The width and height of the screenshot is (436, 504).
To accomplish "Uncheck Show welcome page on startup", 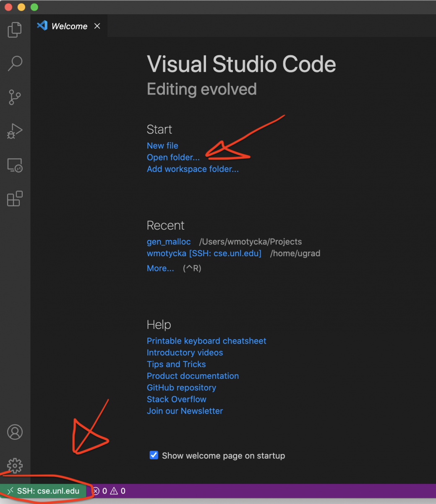I will point(154,455).
